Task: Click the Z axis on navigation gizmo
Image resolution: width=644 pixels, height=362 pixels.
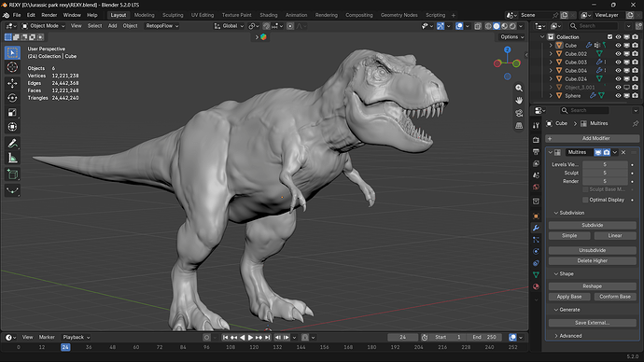Action: tap(508, 49)
